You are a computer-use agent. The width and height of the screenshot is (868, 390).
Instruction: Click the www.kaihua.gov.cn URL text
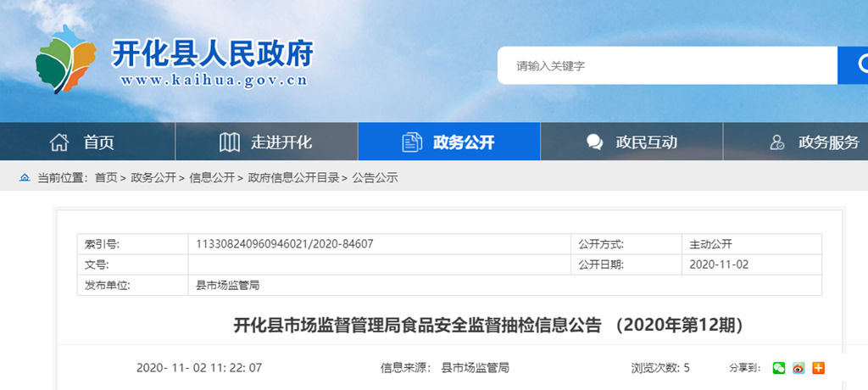(214, 81)
